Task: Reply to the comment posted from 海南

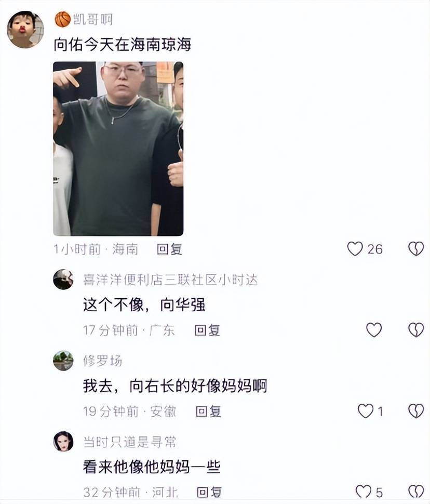Action: [169, 249]
